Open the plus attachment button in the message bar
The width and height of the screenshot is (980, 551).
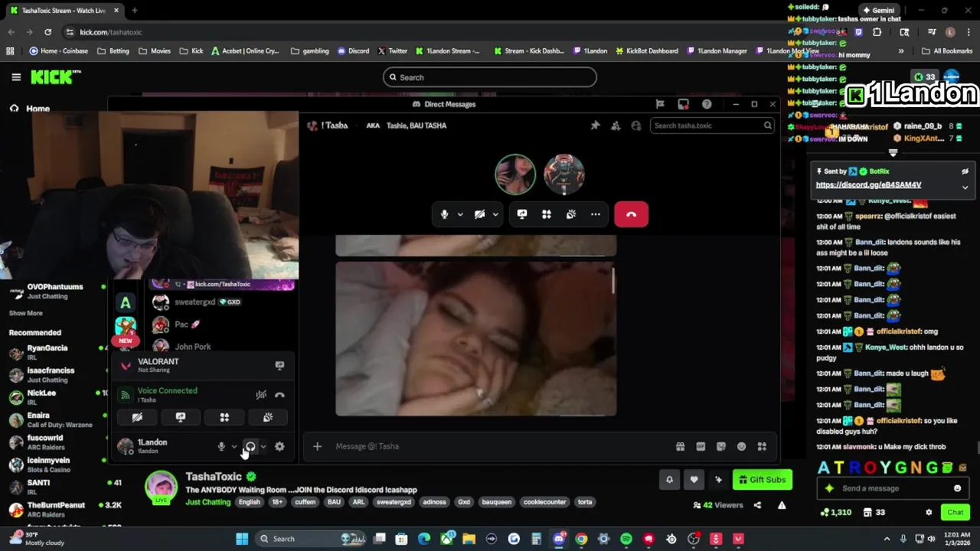click(x=317, y=446)
